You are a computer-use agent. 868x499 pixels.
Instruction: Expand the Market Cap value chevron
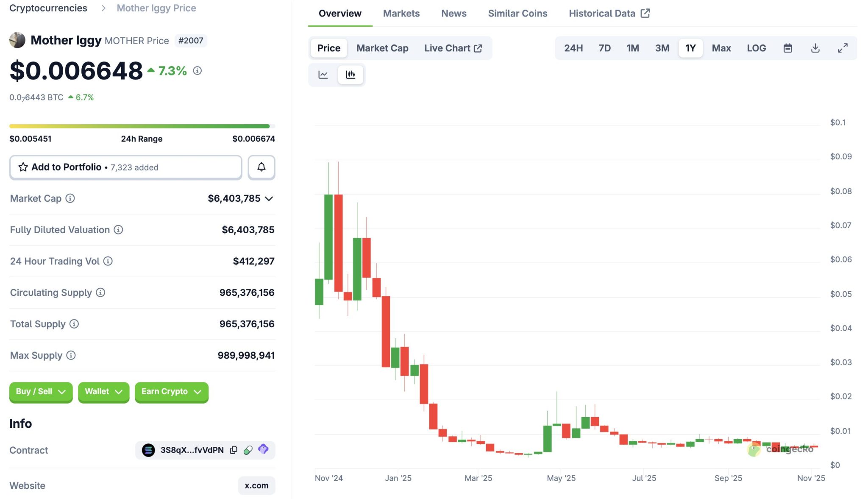tap(269, 198)
